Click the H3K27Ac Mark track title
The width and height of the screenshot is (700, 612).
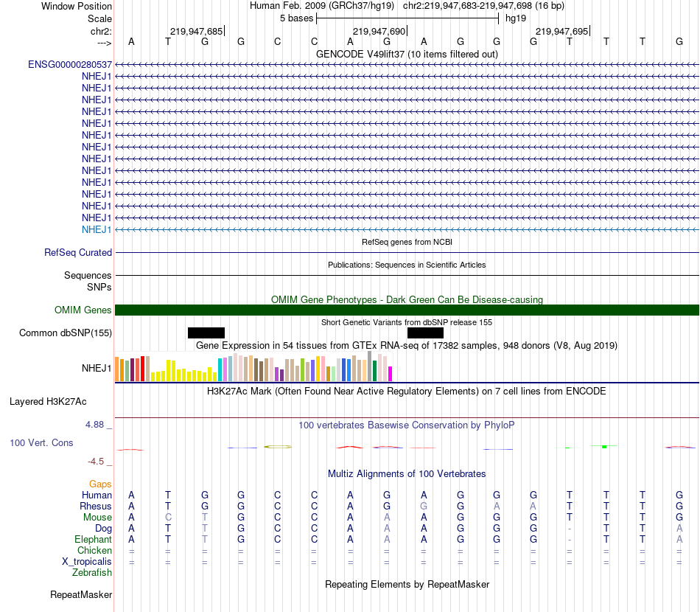407,392
